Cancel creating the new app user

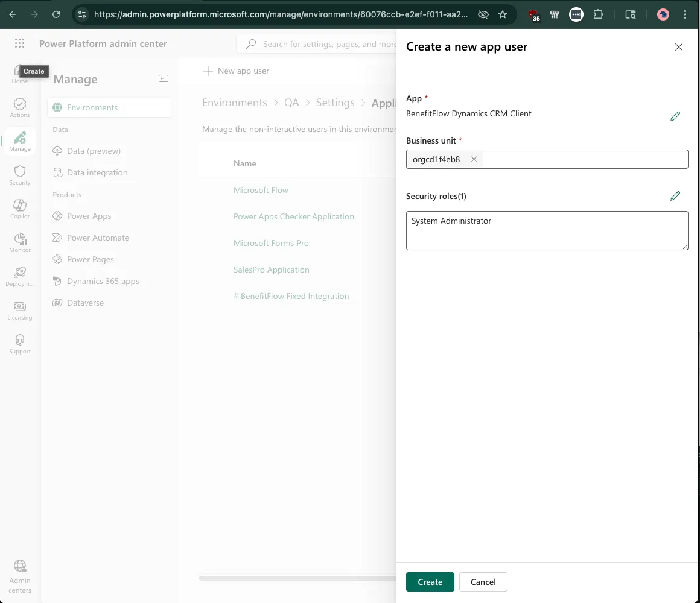pyautogui.click(x=483, y=582)
